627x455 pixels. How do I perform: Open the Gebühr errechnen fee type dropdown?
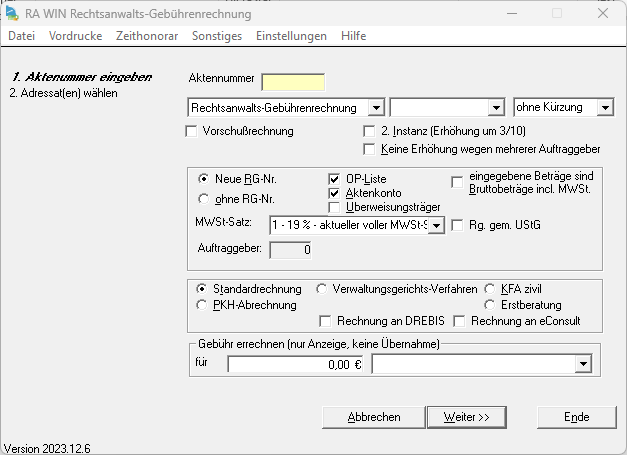click(x=583, y=364)
